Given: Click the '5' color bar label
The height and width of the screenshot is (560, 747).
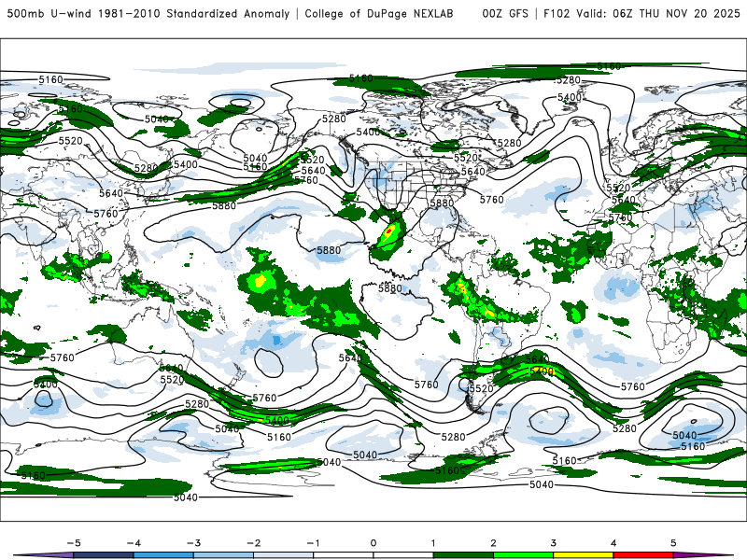Looking at the screenshot, I should pos(673,543).
